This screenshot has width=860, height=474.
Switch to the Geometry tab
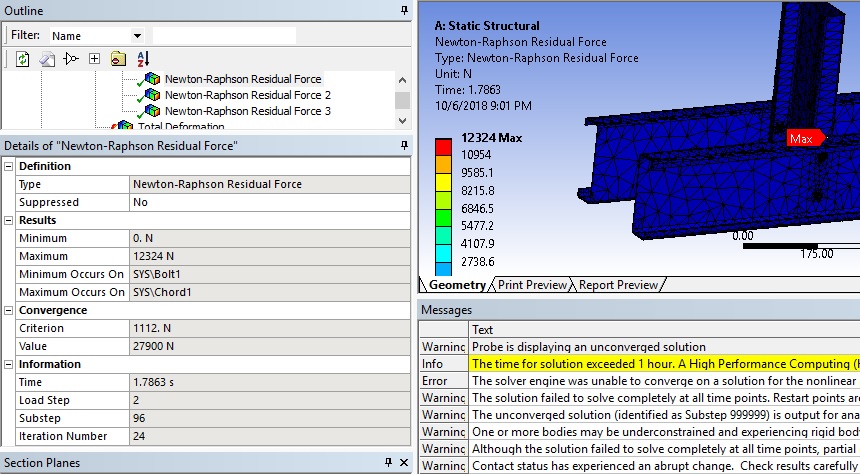(455, 285)
